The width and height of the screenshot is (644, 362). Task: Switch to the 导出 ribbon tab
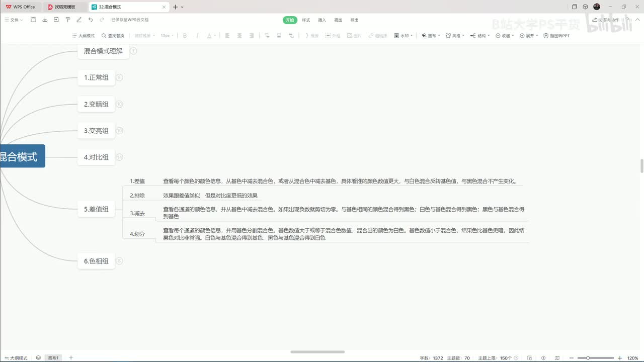coord(355,20)
